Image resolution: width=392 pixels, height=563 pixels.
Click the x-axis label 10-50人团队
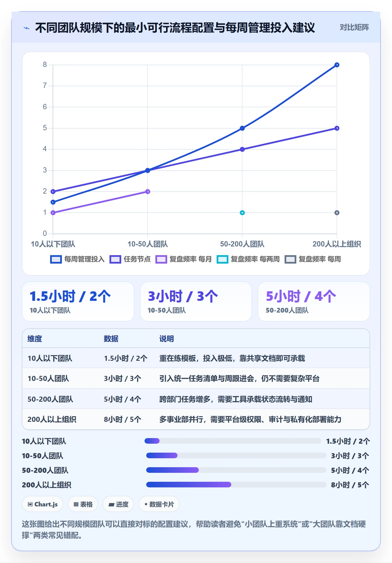148,244
